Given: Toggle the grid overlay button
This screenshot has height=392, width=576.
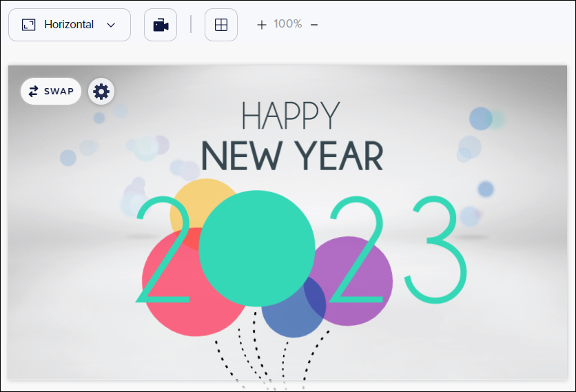Looking at the screenshot, I should (x=221, y=25).
